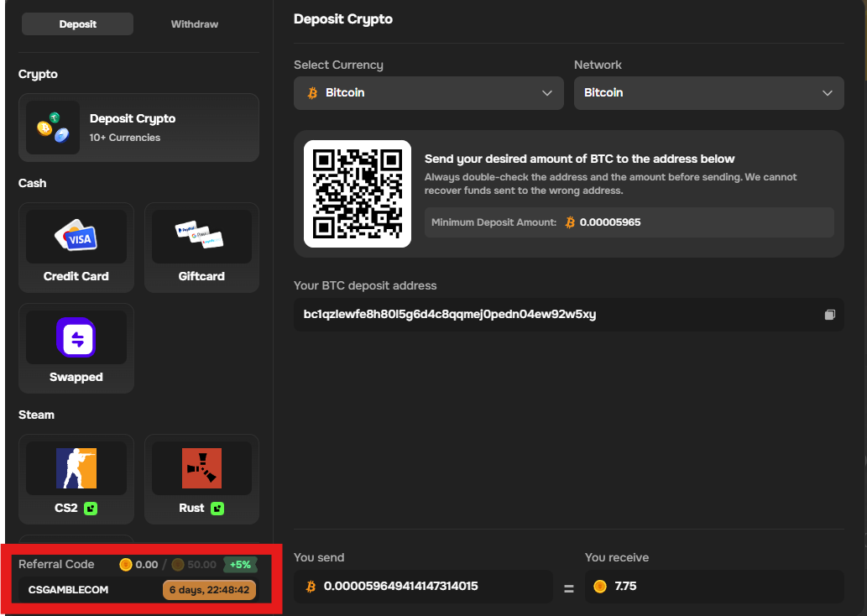Click the BTC icon next to minimum deposit amount
The height and width of the screenshot is (616, 867).
570,222
